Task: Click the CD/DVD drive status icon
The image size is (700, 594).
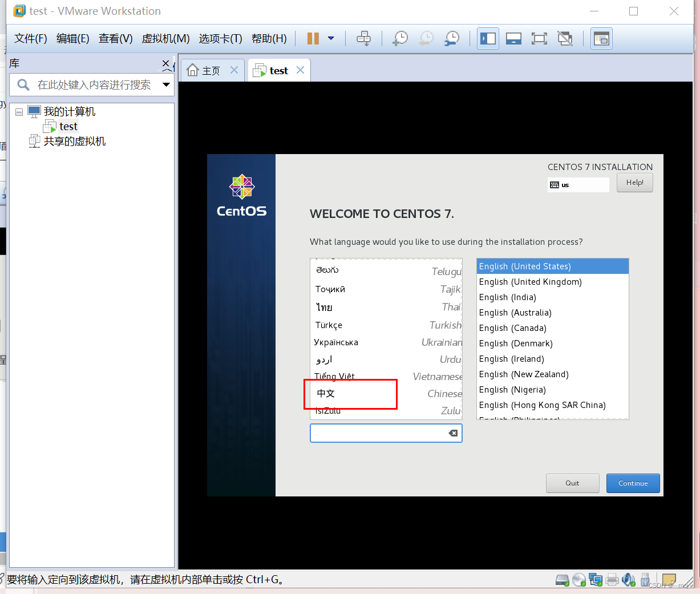Action: click(579, 580)
